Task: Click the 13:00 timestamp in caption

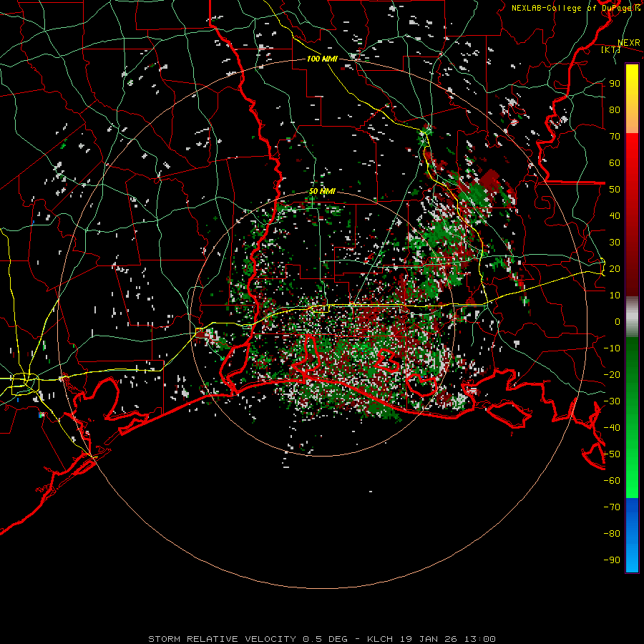Action: [479, 639]
